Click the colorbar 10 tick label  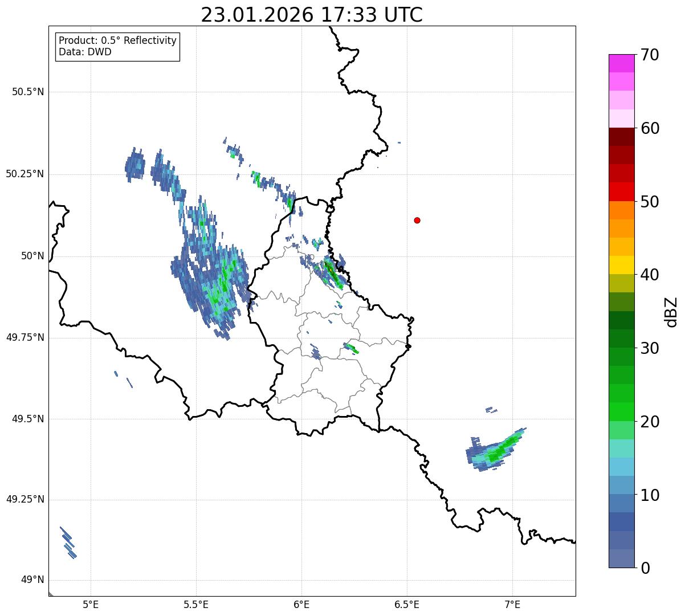(650, 495)
